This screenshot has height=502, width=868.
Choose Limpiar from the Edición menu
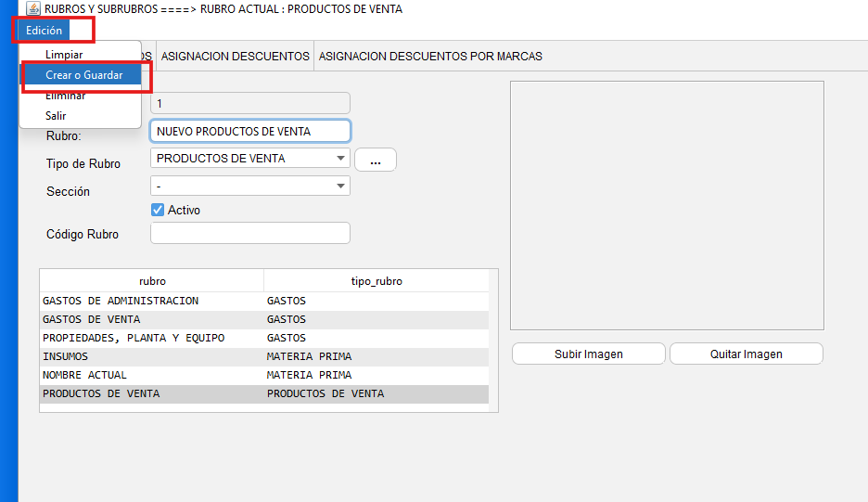(x=64, y=55)
